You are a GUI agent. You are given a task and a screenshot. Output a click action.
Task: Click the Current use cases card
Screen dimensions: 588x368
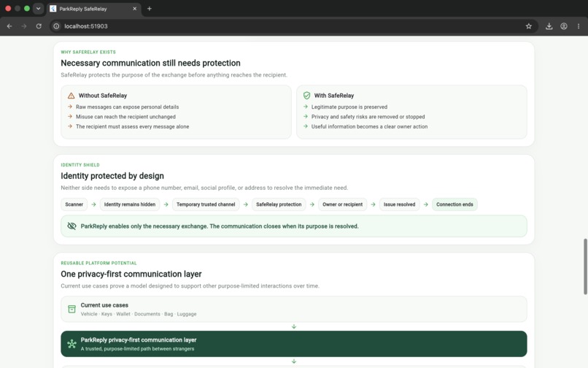pos(293,309)
